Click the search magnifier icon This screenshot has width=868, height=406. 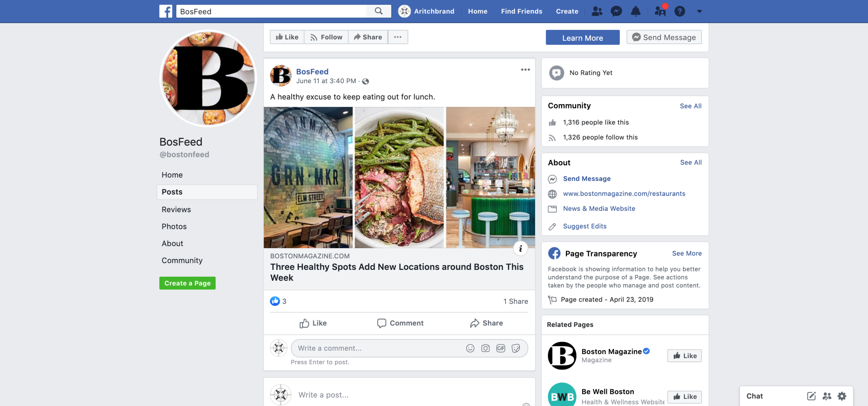tap(378, 11)
